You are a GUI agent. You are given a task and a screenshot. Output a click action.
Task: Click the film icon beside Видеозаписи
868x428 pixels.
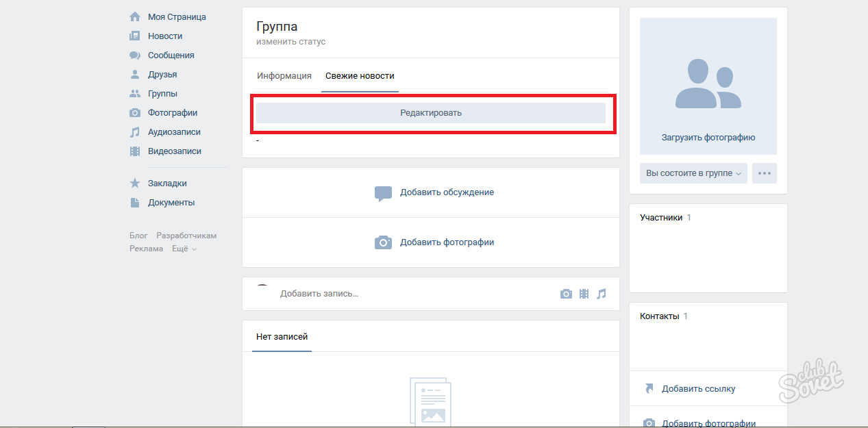pos(135,151)
